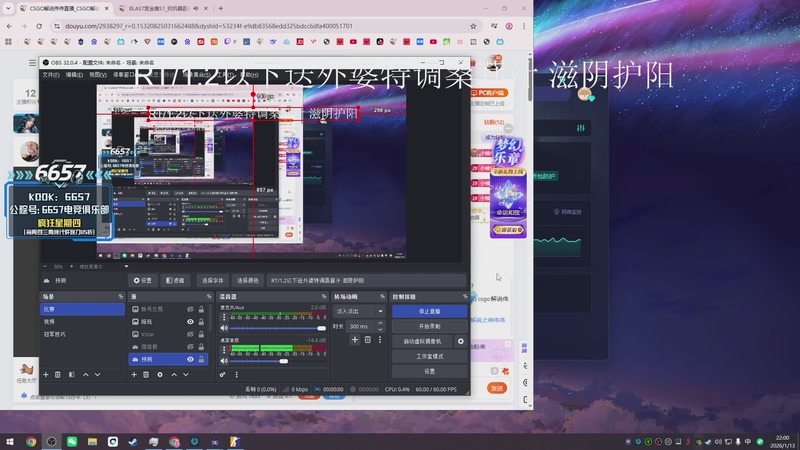Image resolution: width=800 pixels, height=450 pixels.
Task: Mute the desktop audio speaker icon
Action: point(224,361)
